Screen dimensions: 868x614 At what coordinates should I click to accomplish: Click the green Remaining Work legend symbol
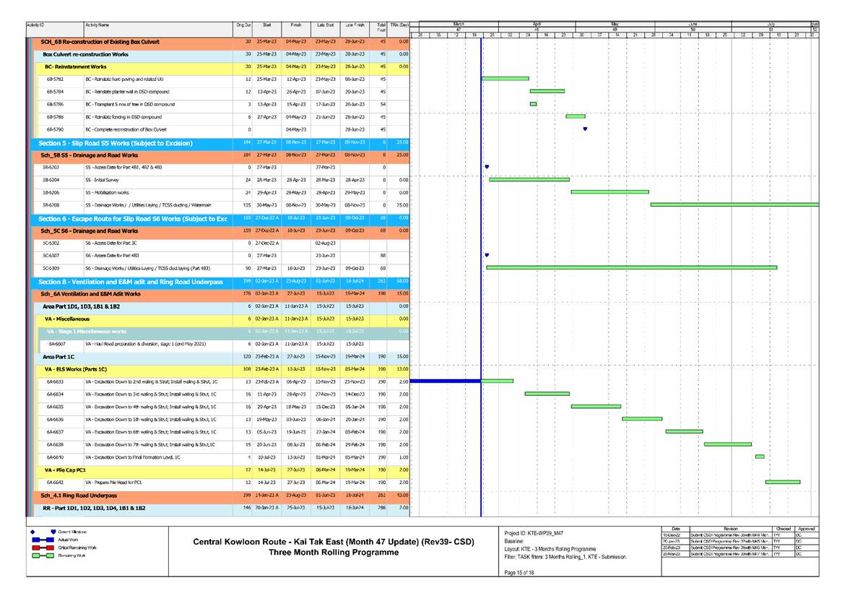[43, 557]
